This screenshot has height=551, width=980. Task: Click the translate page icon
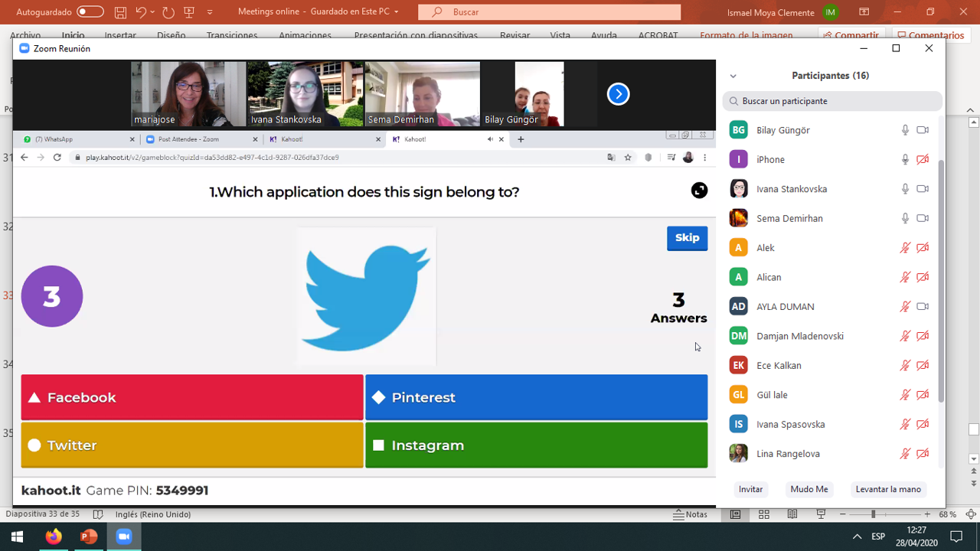tap(611, 158)
